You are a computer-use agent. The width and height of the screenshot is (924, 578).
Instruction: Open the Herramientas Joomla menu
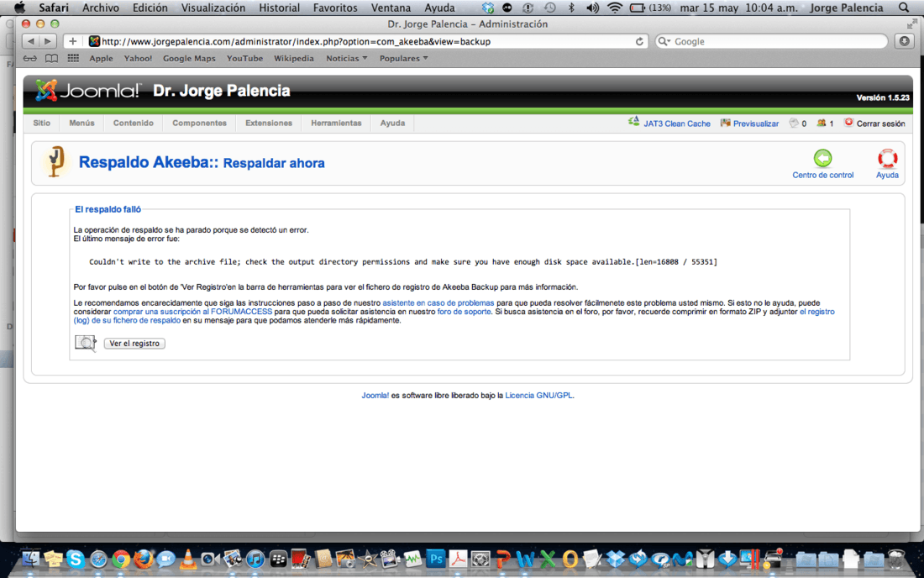click(x=336, y=123)
